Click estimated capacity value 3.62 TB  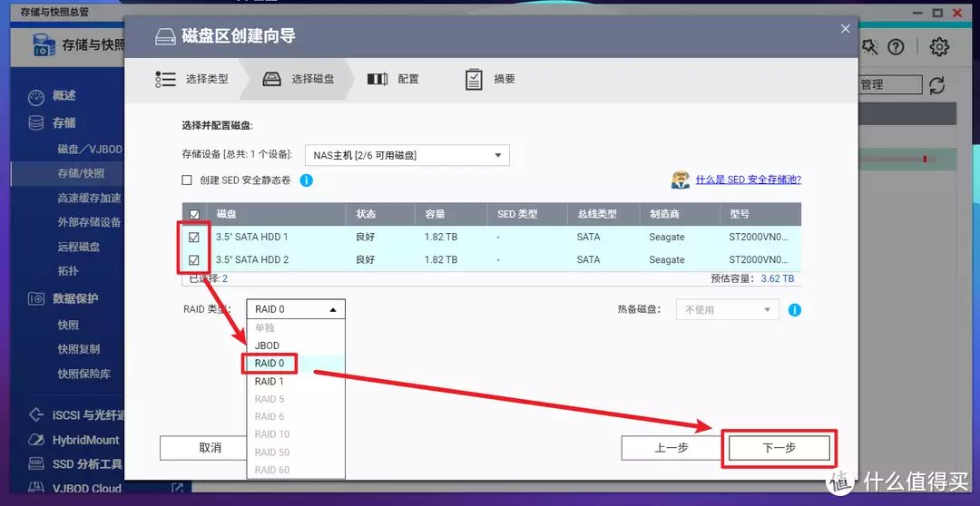[x=778, y=278]
